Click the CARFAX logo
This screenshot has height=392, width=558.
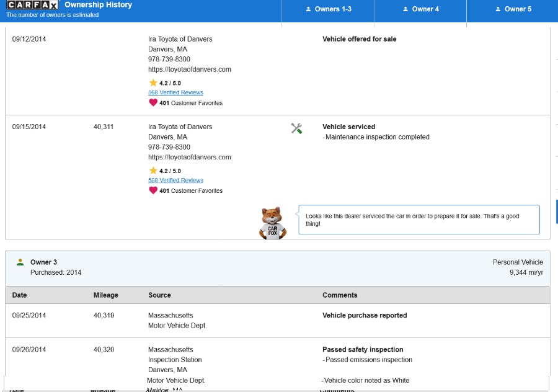[x=32, y=4]
